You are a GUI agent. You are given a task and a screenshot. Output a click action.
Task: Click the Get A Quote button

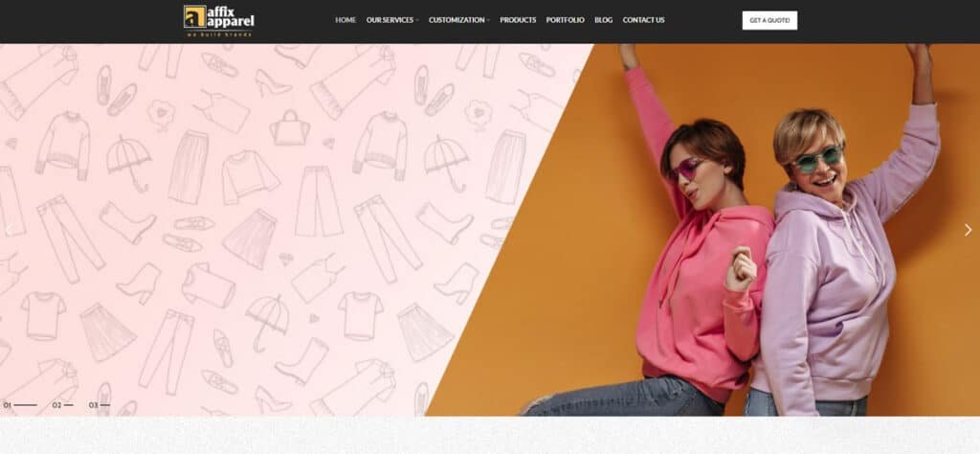769,20
